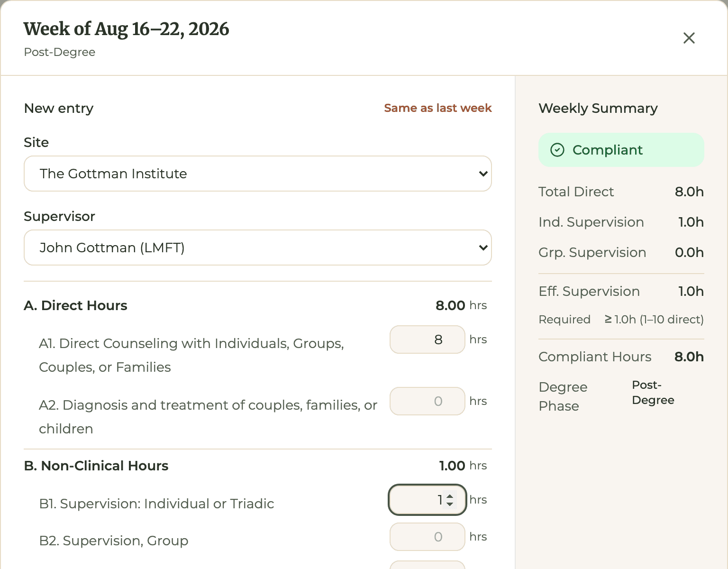Click the B. Non-Clinical Hours heading
Image resolution: width=728 pixels, height=569 pixels.
coord(96,466)
